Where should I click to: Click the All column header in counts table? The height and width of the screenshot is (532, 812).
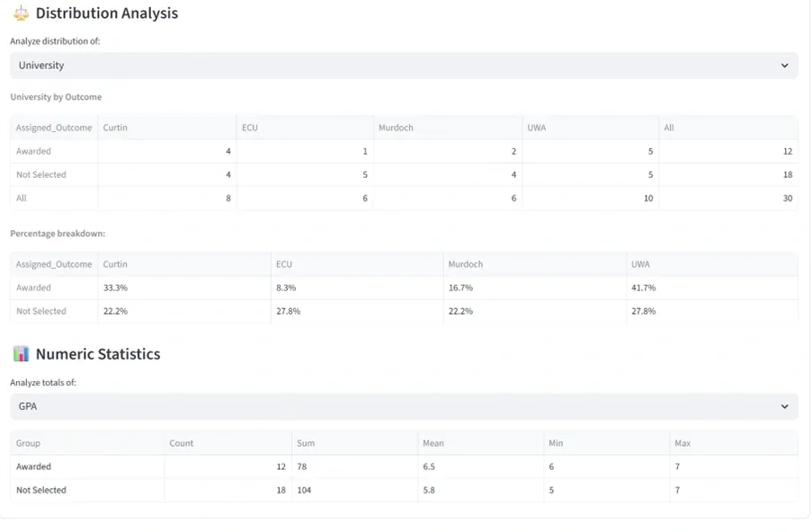point(669,128)
